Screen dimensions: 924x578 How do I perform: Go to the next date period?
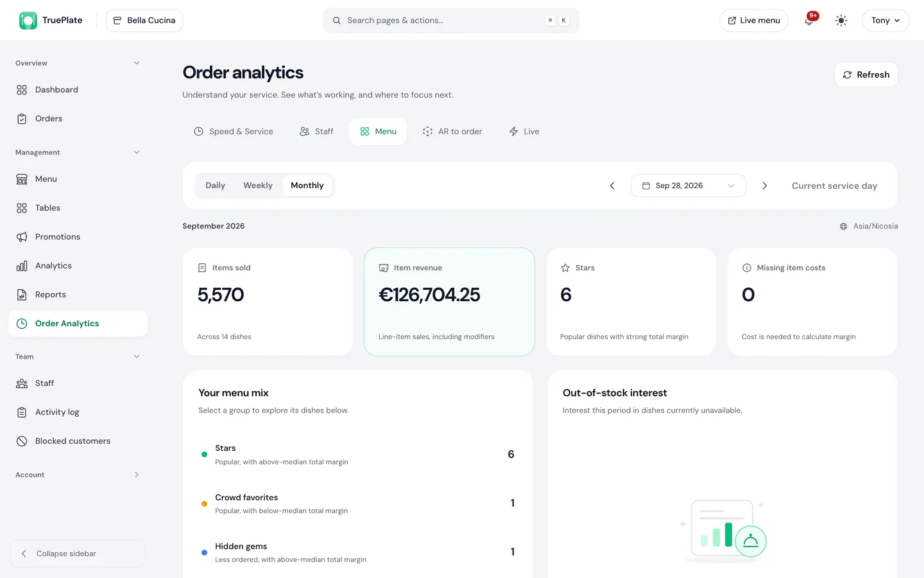pos(764,186)
